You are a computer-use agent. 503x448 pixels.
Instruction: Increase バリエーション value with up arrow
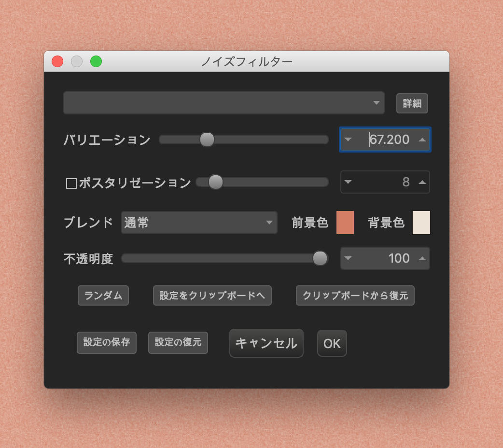tap(422, 140)
